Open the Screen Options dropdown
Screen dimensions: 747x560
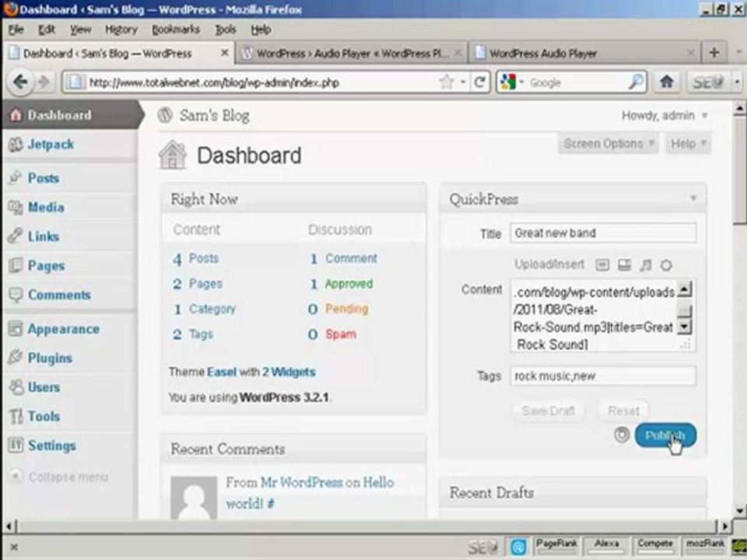(608, 143)
